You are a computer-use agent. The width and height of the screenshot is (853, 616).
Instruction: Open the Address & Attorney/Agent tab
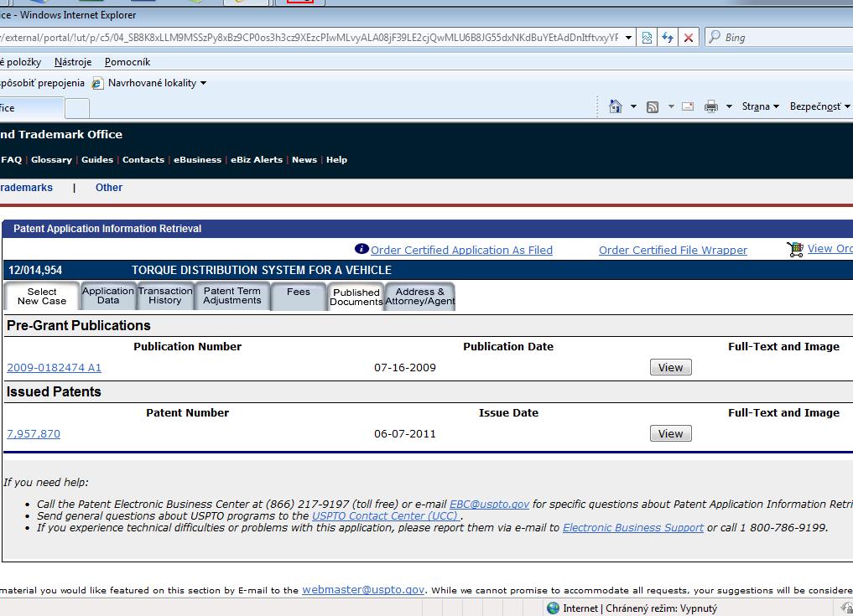pos(419,297)
